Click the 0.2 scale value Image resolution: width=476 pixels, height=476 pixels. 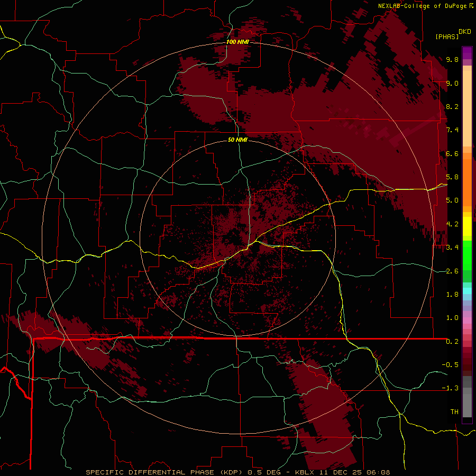pos(452,342)
